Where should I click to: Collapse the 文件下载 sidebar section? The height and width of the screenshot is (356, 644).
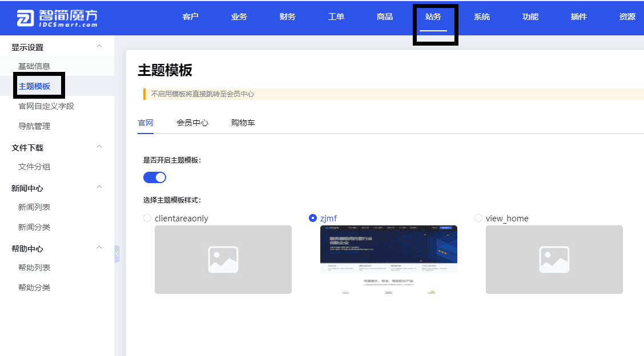pos(99,147)
